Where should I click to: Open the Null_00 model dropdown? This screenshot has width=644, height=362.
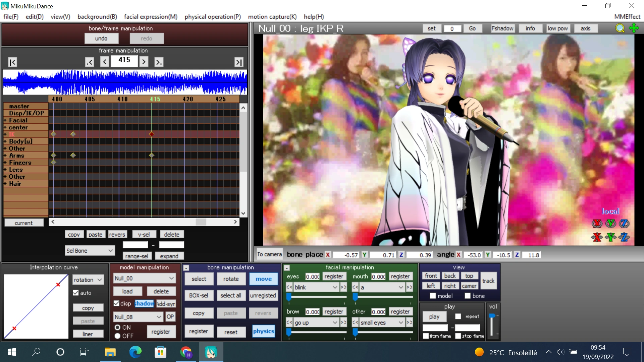click(144, 279)
